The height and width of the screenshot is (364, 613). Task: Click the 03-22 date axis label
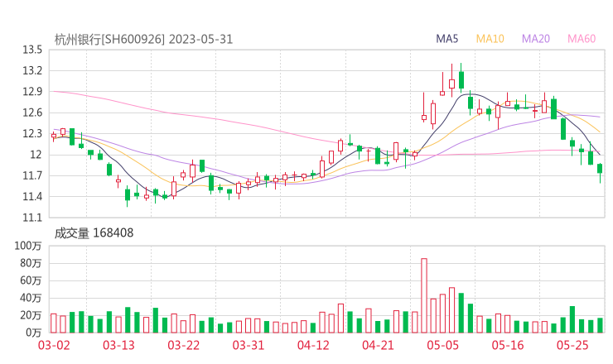pyautogui.click(x=183, y=345)
